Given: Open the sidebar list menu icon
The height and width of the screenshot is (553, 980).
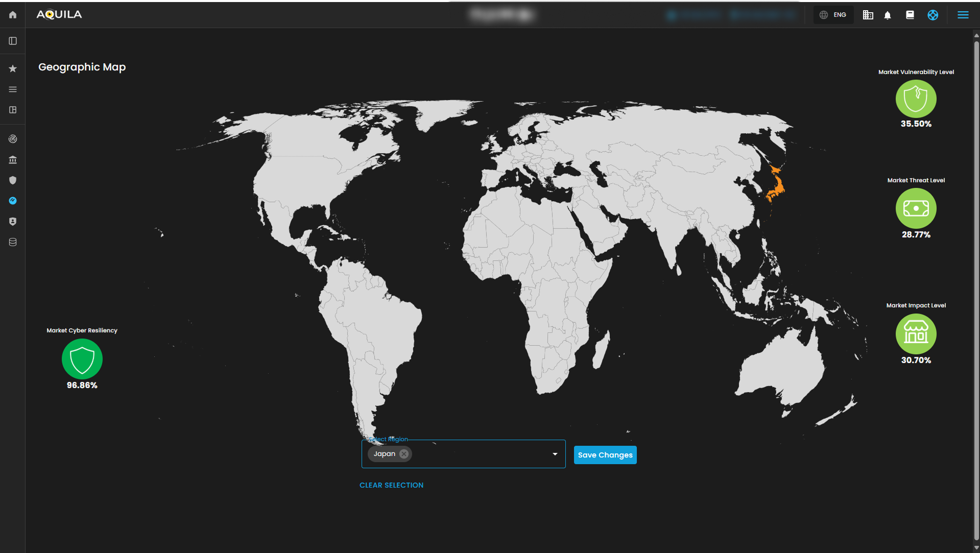Looking at the screenshot, I should (13, 89).
